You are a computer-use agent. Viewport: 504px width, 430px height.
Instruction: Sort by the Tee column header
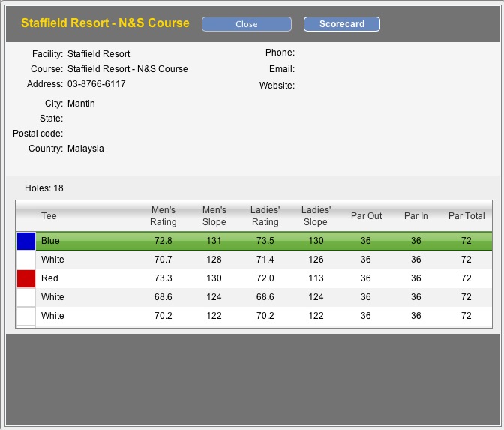(x=49, y=216)
